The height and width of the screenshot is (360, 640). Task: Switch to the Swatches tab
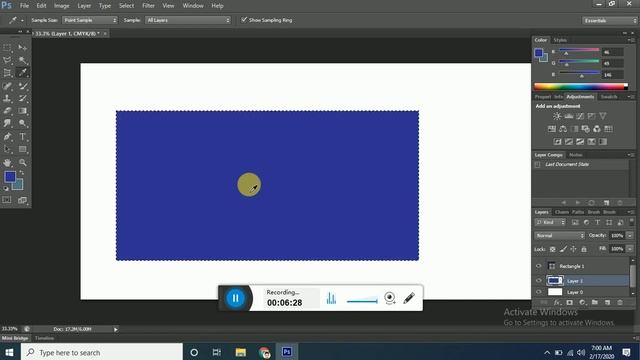pyautogui.click(x=609, y=97)
